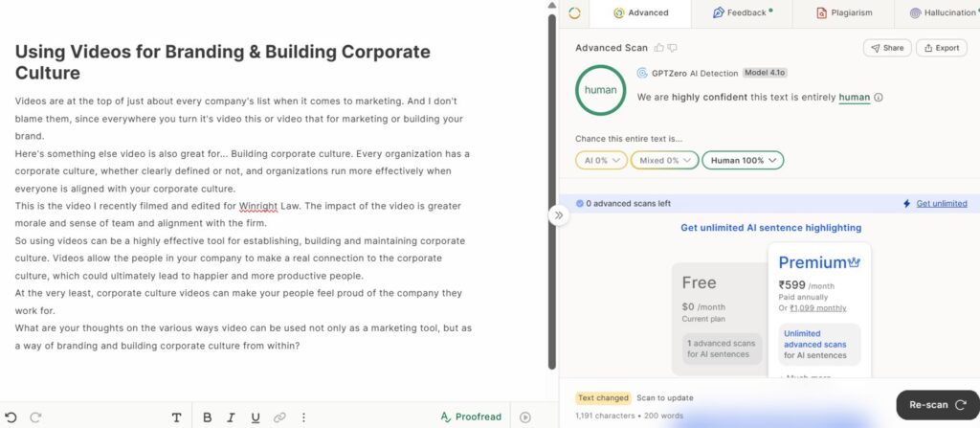980x428 pixels.
Task: Switch to the Hallucination tab
Action: 944,12
